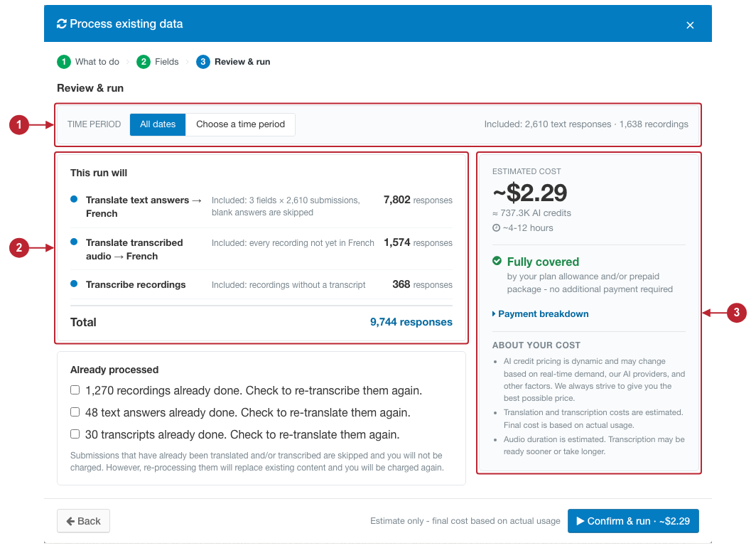
Task: Click the 737.3K AI credits text
Action: pyautogui.click(x=531, y=213)
